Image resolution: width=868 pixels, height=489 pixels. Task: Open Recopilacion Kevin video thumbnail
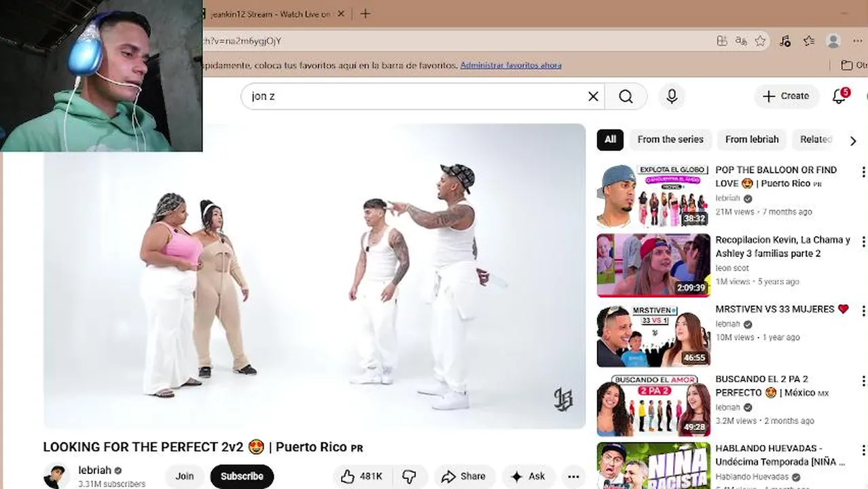pos(653,266)
